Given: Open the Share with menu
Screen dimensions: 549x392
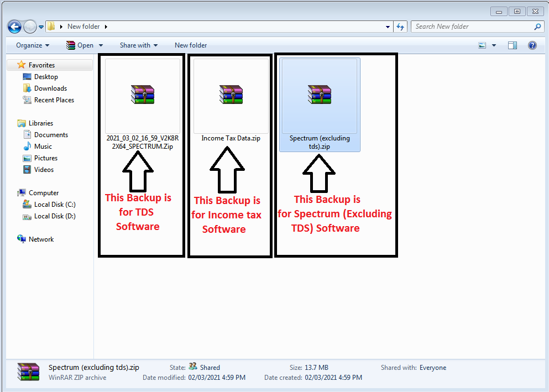Looking at the screenshot, I should pyautogui.click(x=139, y=45).
